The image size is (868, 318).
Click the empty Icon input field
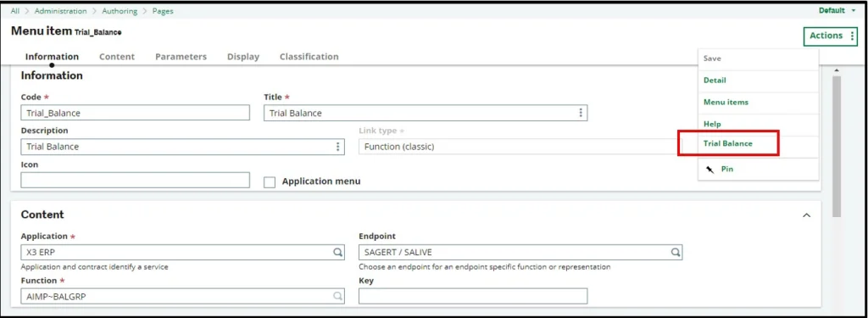[x=136, y=180]
